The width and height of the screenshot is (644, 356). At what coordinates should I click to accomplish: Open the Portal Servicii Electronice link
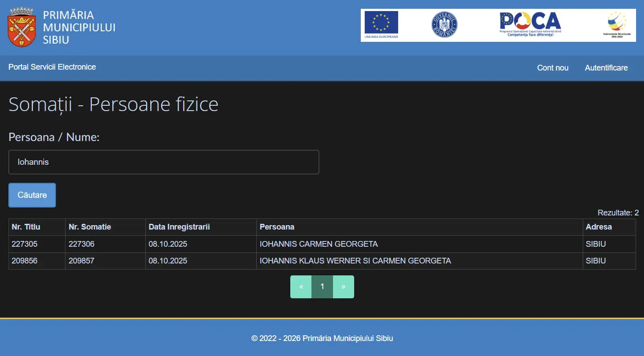click(52, 67)
